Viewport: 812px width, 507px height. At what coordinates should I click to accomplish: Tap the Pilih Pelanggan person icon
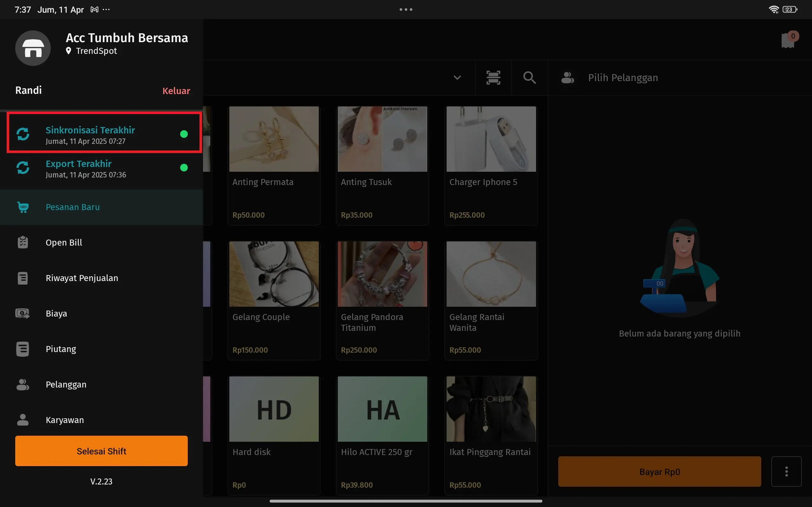[x=567, y=78]
